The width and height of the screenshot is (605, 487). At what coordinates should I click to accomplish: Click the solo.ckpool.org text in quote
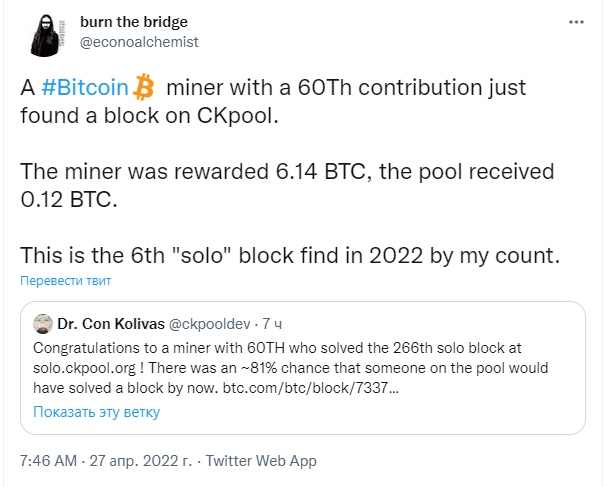(x=84, y=368)
